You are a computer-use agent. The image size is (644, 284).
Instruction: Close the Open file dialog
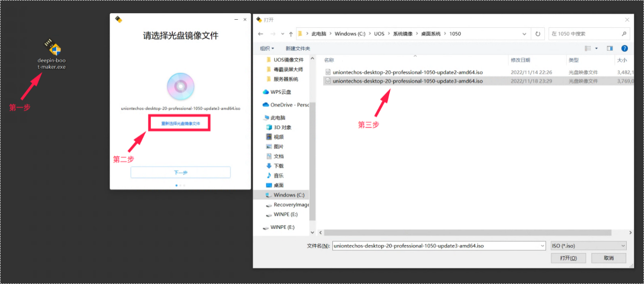tap(628, 19)
